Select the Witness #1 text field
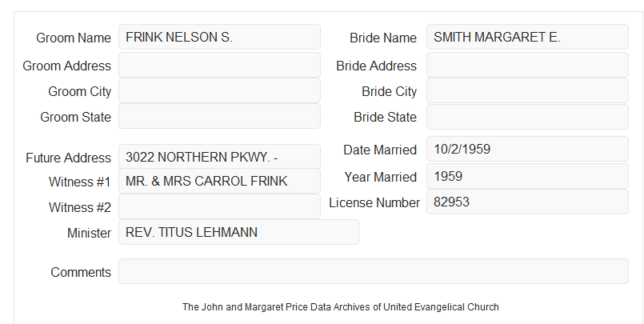This screenshot has height=324, width=644. pos(219,181)
